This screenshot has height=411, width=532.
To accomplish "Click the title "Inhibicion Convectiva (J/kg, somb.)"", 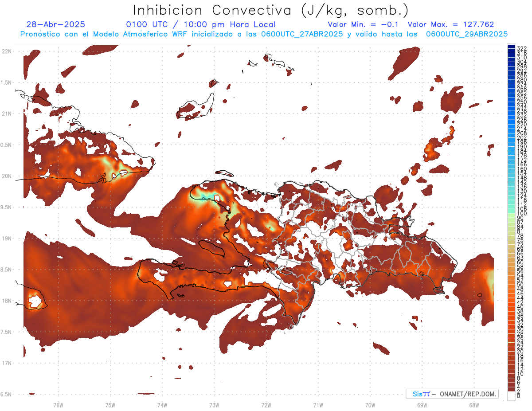I will (271, 10).
